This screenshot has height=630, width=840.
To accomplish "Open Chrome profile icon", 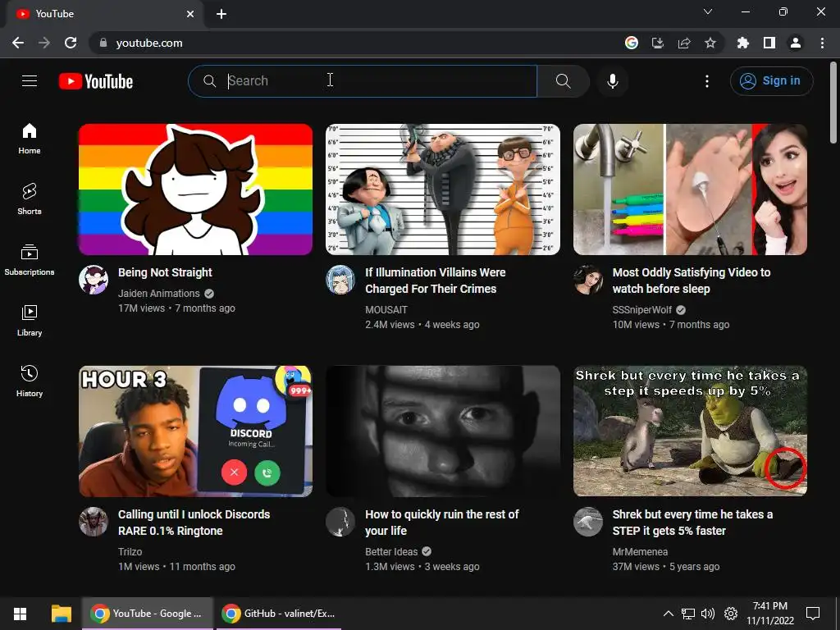I will tap(796, 43).
